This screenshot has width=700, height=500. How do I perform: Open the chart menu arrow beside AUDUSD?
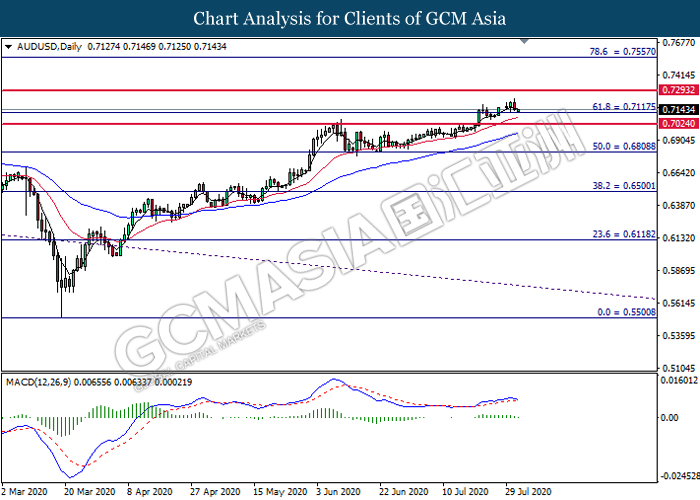tap(8, 47)
